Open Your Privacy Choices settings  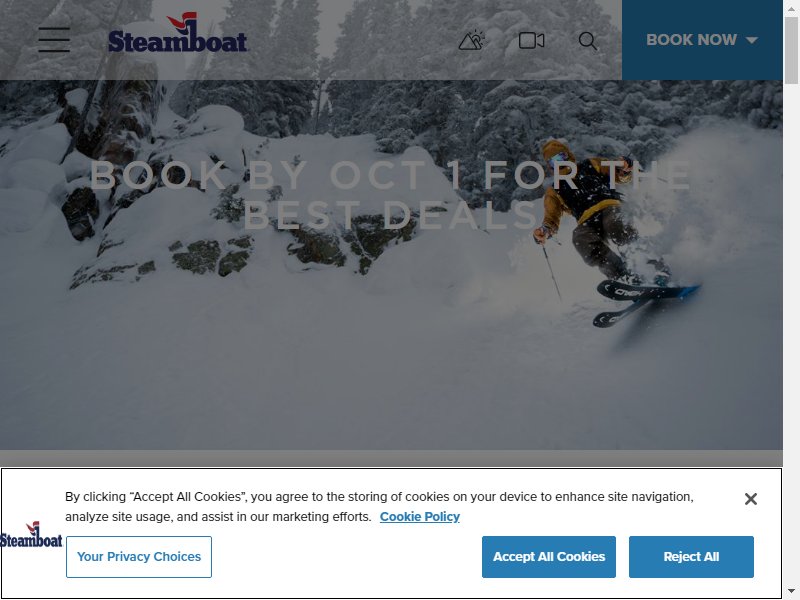point(139,557)
